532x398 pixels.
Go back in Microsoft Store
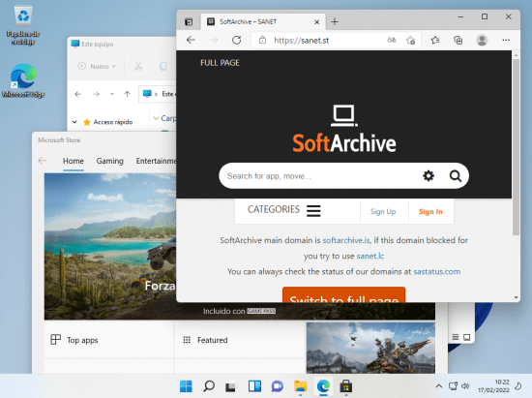point(43,161)
